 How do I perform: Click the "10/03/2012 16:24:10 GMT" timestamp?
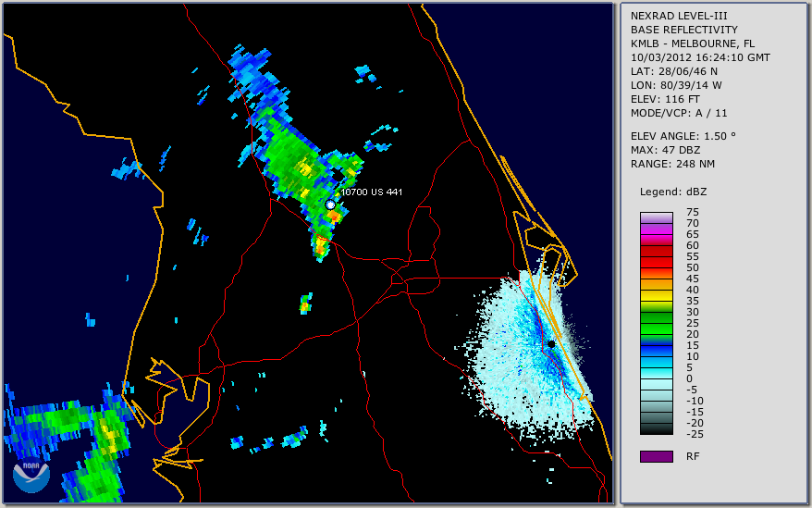[x=700, y=57]
